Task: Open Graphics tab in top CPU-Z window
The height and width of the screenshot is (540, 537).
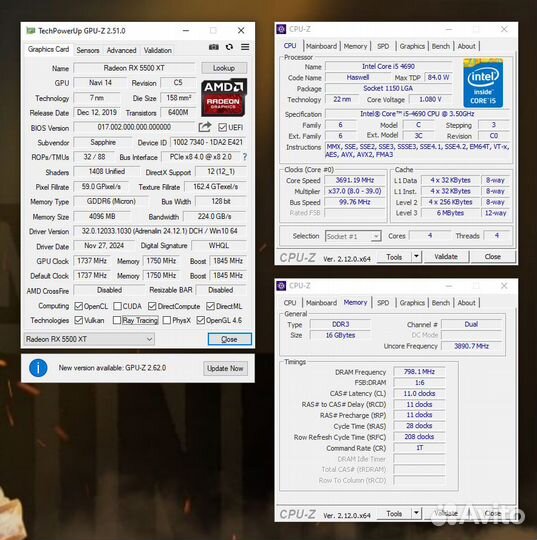Action: click(412, 46)
